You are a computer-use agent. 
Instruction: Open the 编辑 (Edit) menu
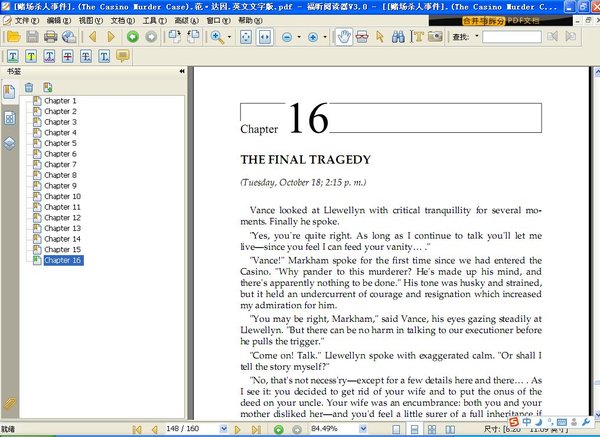[59, 20]
